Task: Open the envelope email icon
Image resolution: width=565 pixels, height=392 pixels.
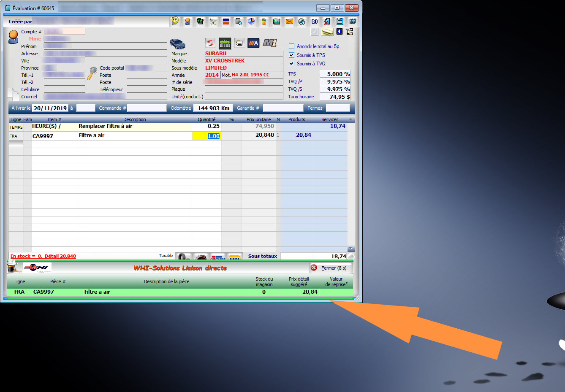Action: pos(289,21)
